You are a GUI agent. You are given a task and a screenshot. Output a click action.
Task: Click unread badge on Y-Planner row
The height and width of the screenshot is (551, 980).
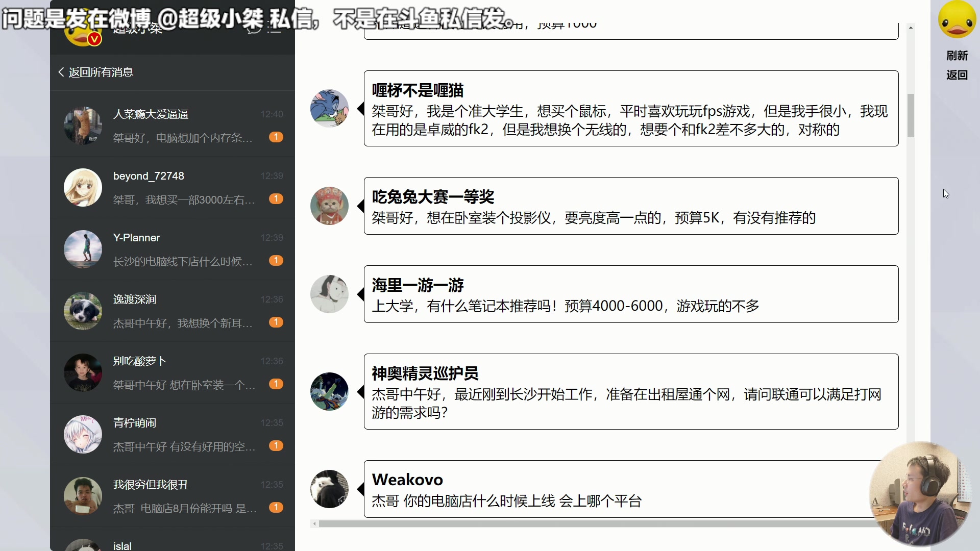coord(276,260)
